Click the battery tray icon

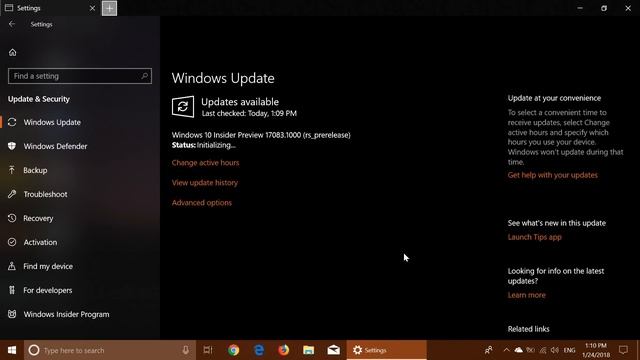tap(531, 350)
